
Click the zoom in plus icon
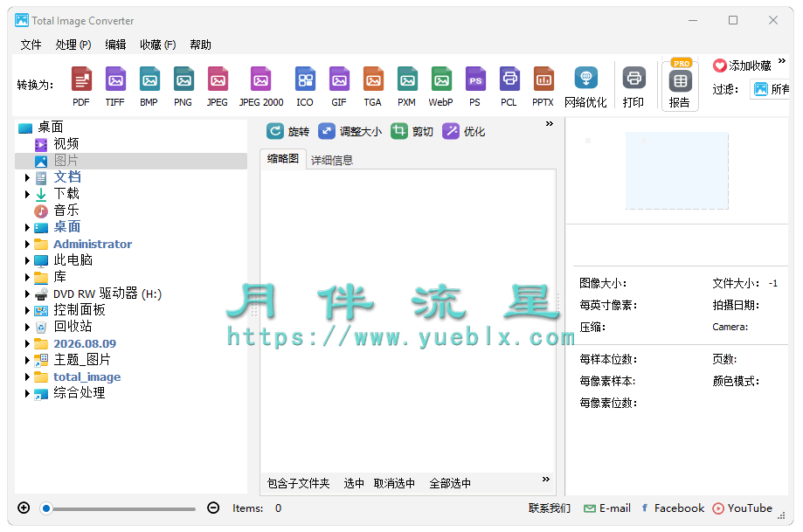click(24, 508)
